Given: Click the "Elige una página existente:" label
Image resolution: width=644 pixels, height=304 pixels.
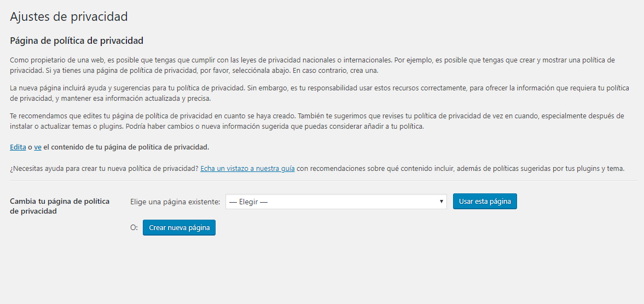Looking at the screenshot, I should coord(175,202).
